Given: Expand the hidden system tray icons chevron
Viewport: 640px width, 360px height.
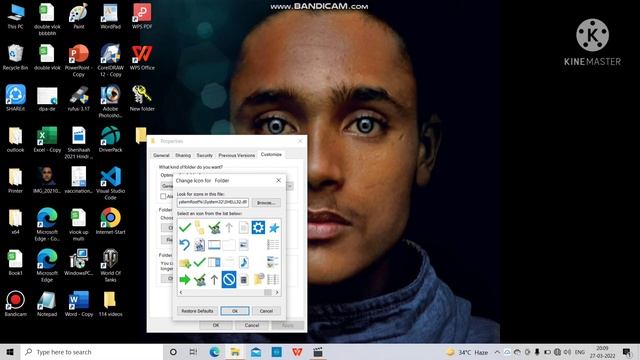Looking at the screenshot, I should [x=497, y=352].
